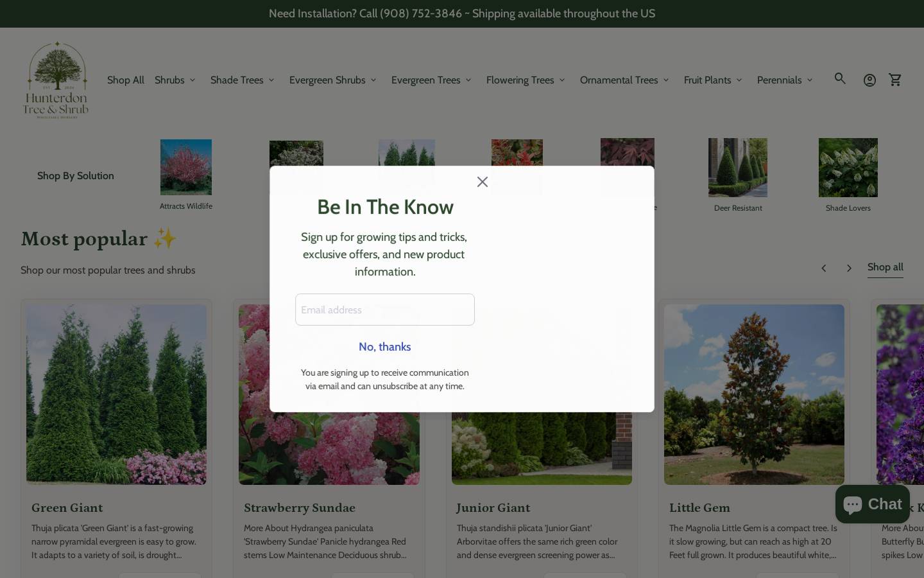Expand the Flowering Trees dropdown menu
This screenshot has width=924, height=578.
(526, 80)
